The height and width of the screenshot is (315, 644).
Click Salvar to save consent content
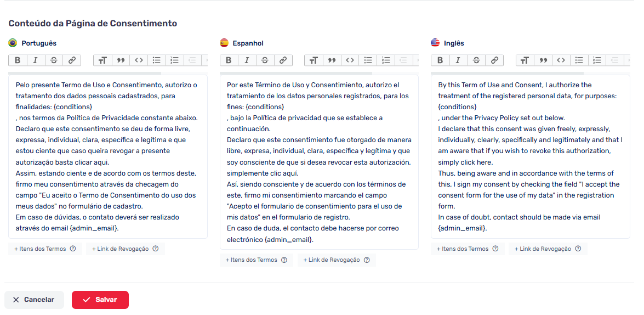(x=100, y=300)
